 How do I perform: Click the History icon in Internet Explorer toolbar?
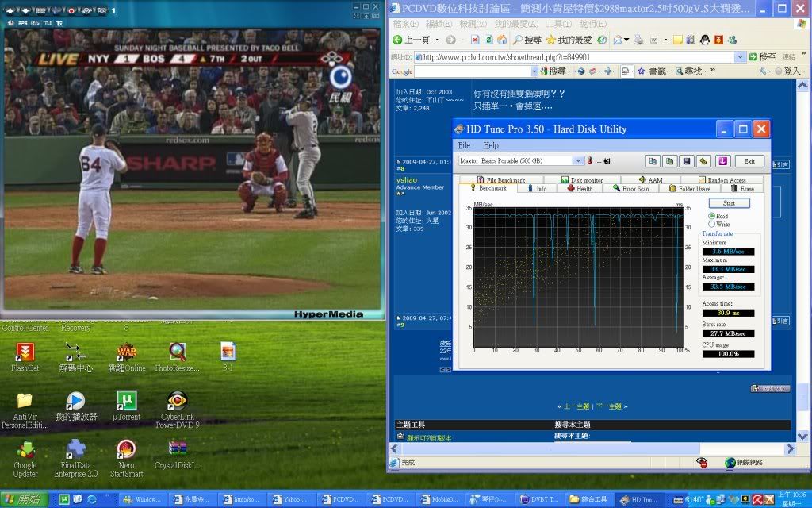[602, 40]
